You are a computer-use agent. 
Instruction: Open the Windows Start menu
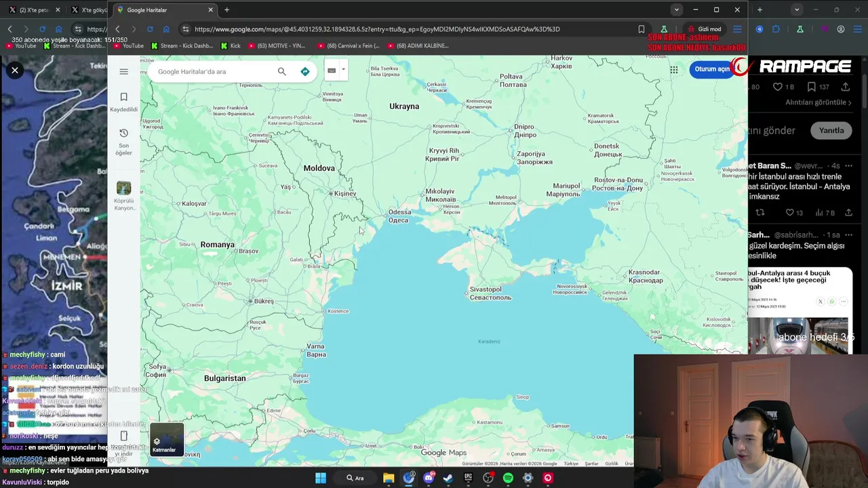tap(321, 478)
